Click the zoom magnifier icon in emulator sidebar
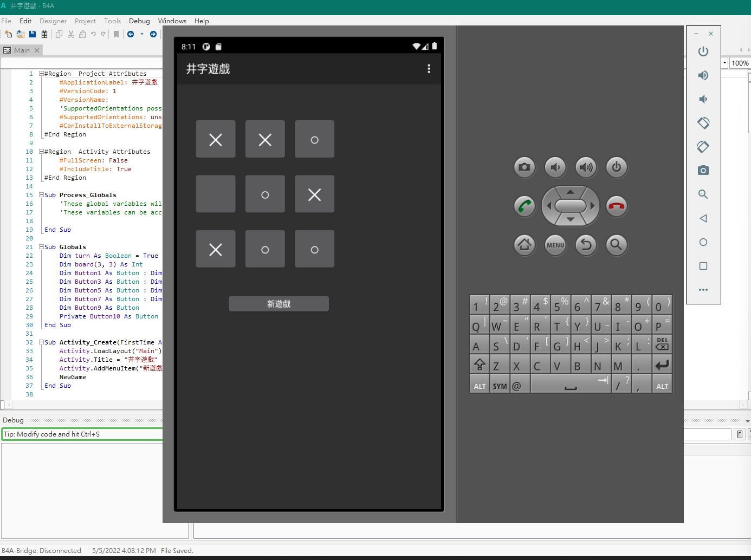This screenshot has height=560, width=751. tap(703, 194)
